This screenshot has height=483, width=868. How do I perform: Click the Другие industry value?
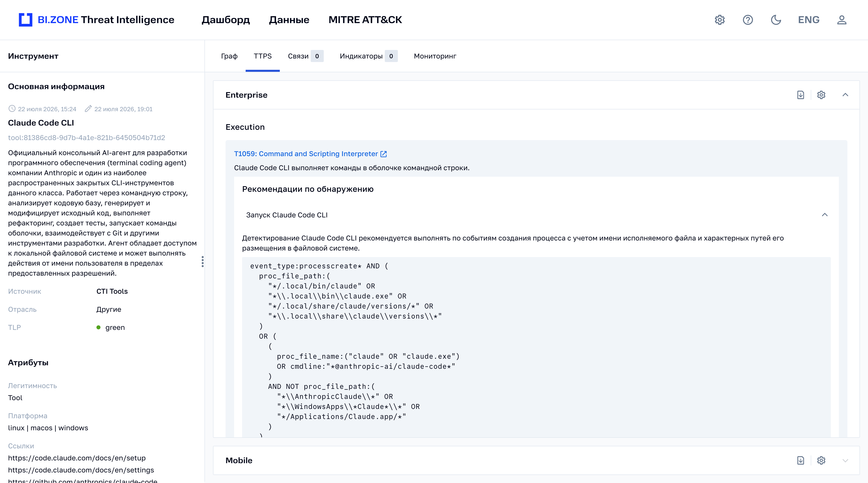pos(108,310)
